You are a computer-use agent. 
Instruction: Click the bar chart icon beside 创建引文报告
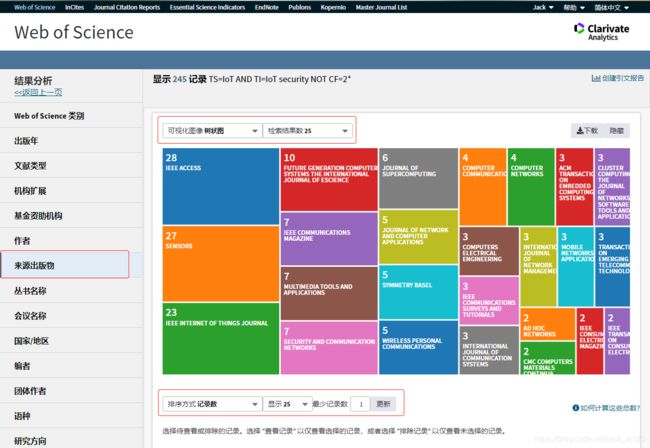coord(596,78)
